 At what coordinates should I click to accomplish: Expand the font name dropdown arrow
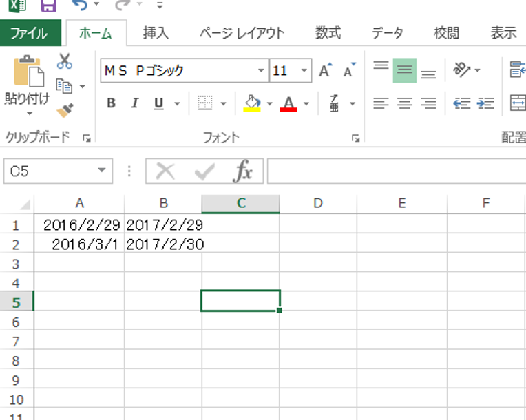pyautogui.click(x=261, y=70)
